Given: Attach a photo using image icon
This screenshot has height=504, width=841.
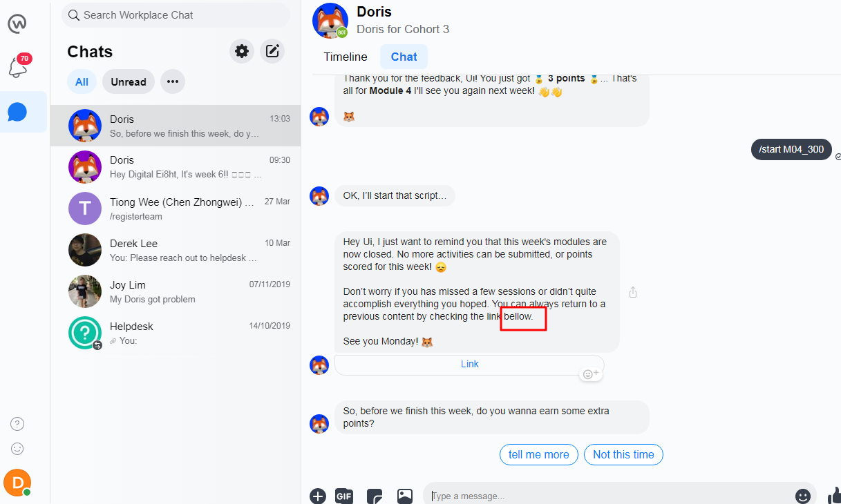Looking at the screenshot, I should (x=405, y=496).
